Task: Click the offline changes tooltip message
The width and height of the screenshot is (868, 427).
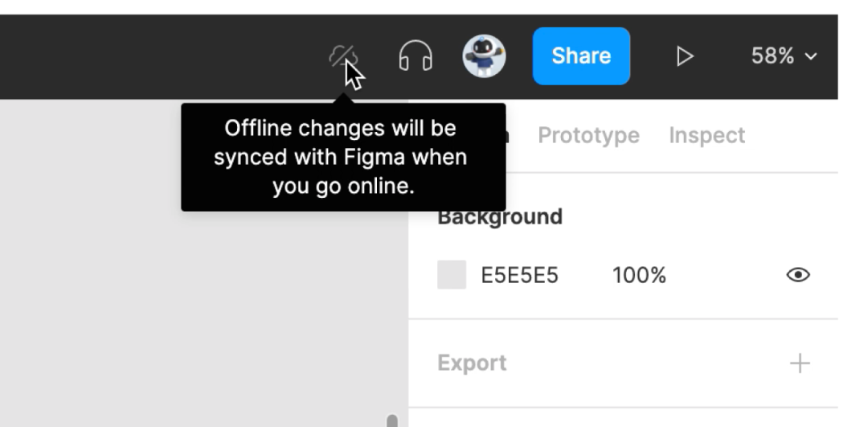Action: tap(343, 158)
